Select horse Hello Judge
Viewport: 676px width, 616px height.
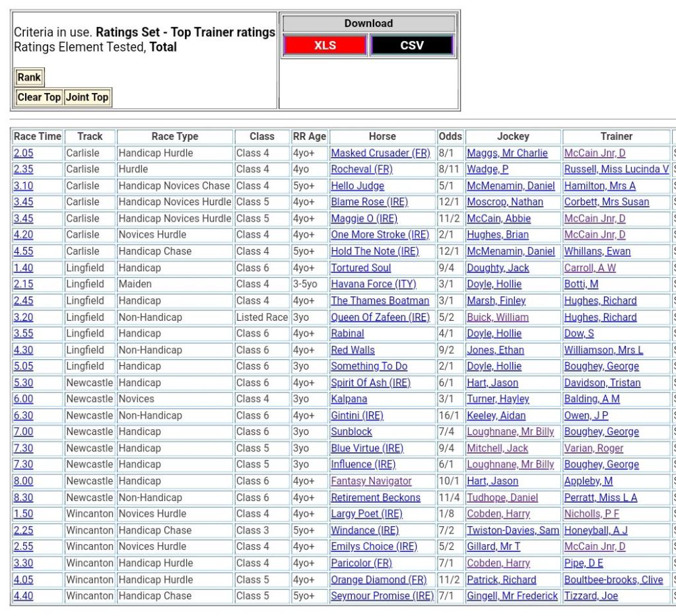357,186
